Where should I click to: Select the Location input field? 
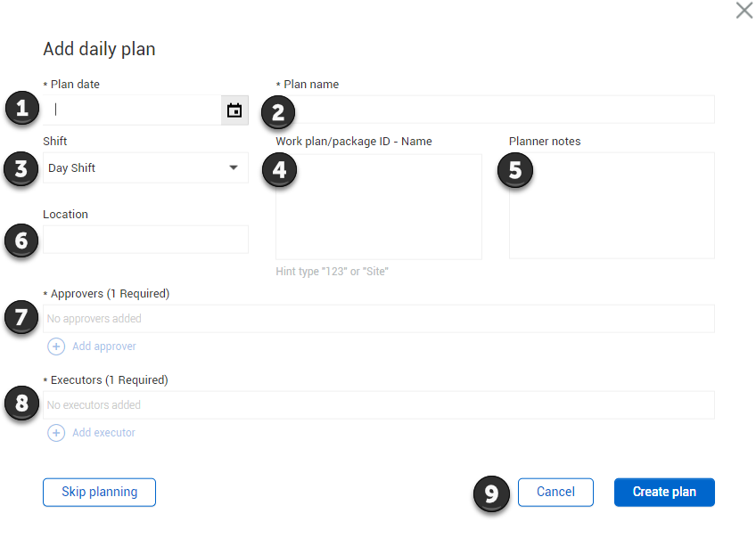click(x=145, y=239)
